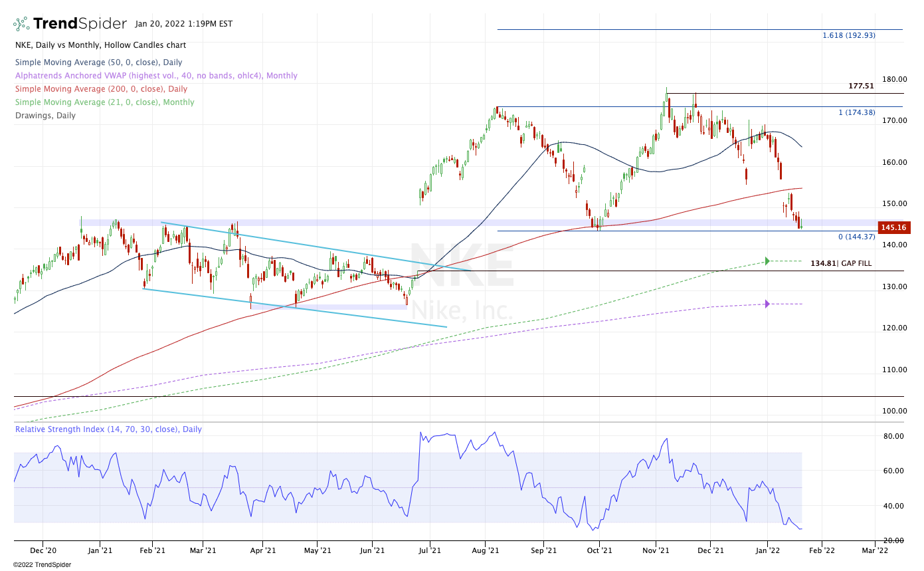The width and height of the screenshot is (924, 571).
Task: Toggle the Simple Moving Average 200 legend entry
Action: pos(101,89)
